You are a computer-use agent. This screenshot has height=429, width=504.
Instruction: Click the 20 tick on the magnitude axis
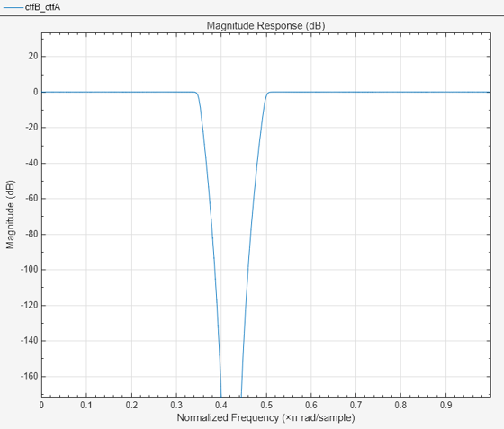tap(32, 56)
